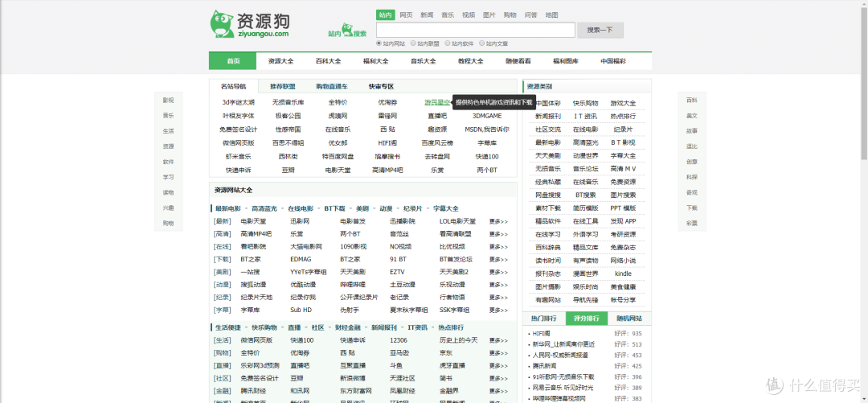Open the 3d字谜太湖 link
The image size is (868, 403).
tap(239, 102)
